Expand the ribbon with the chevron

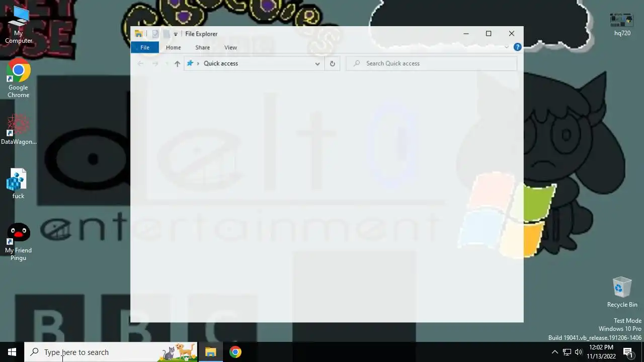507,47
